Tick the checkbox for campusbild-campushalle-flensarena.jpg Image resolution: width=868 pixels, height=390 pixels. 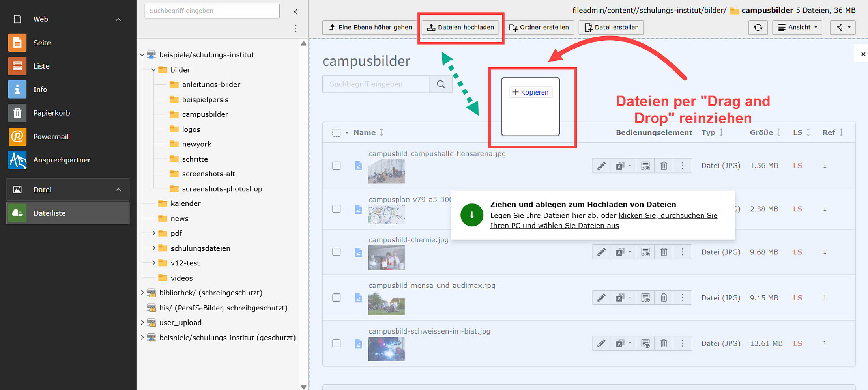pos(337,166)
